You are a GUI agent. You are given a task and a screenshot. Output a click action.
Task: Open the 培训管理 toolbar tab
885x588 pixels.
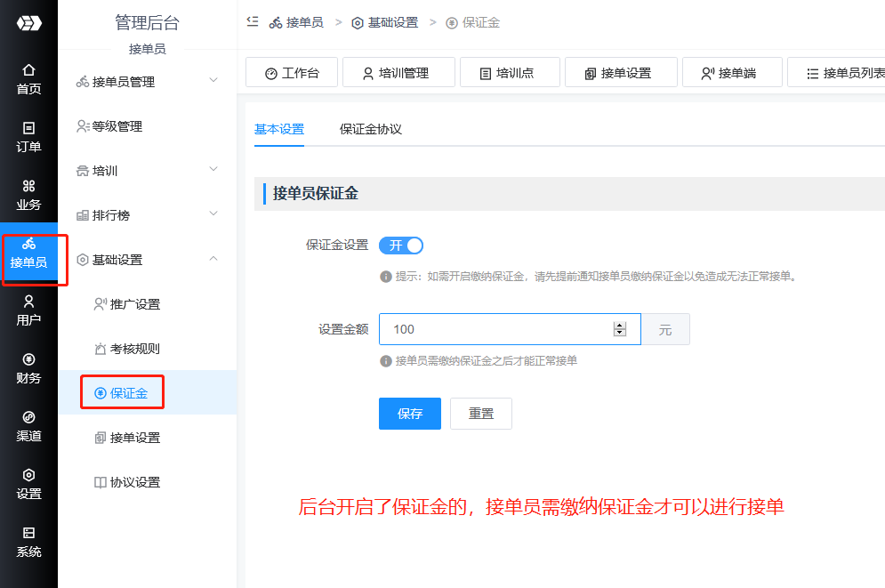tap(398, 73)
